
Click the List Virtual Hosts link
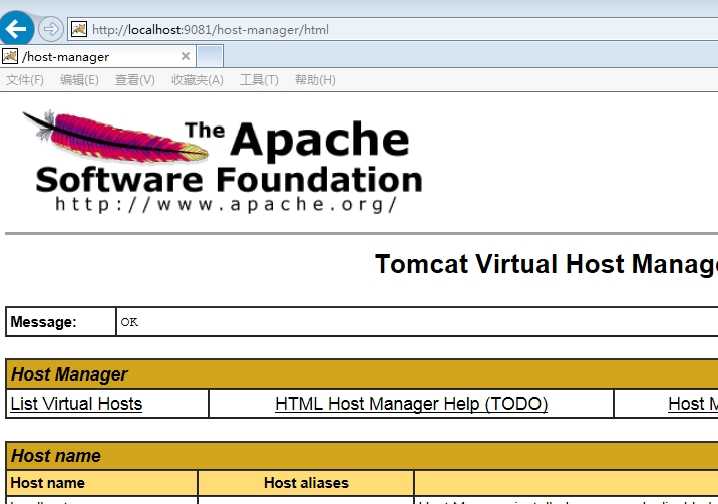tap(76, 404)
